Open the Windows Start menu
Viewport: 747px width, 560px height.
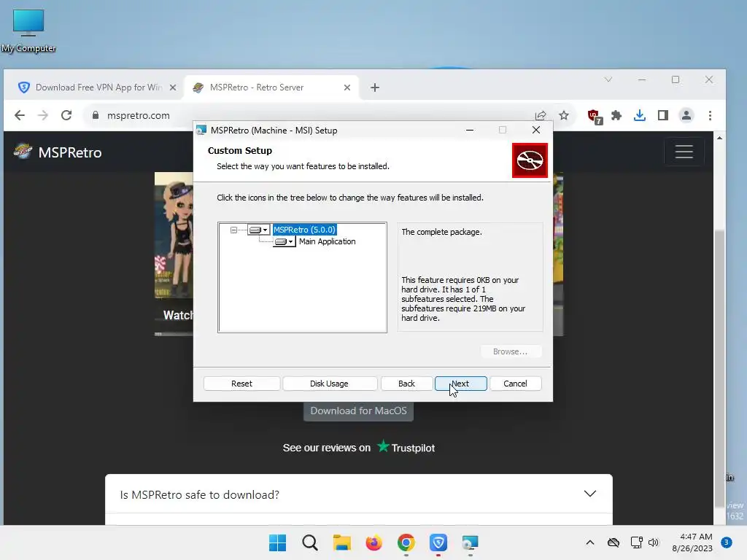278,542
